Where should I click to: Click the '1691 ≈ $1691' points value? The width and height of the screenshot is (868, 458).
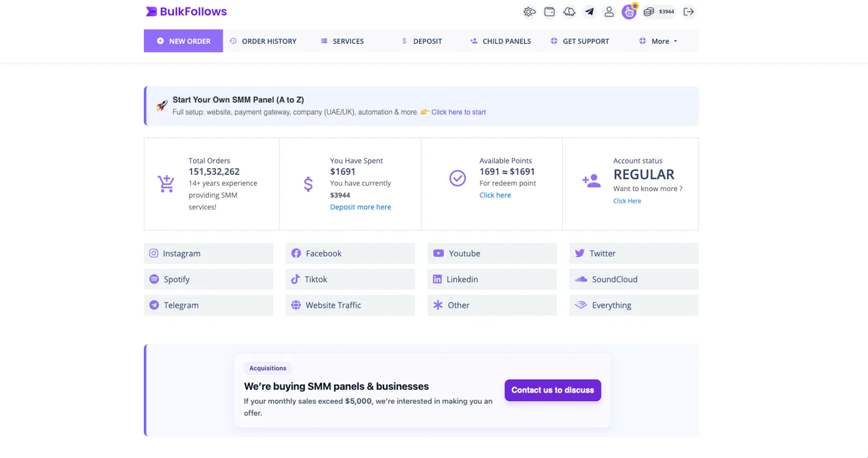(507, 171)
